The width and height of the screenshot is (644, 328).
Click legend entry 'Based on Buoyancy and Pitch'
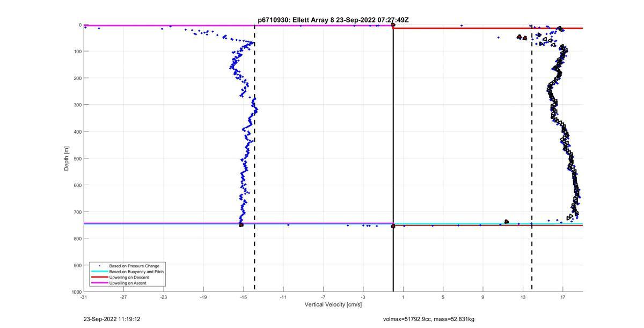click(x=136, y=272)
